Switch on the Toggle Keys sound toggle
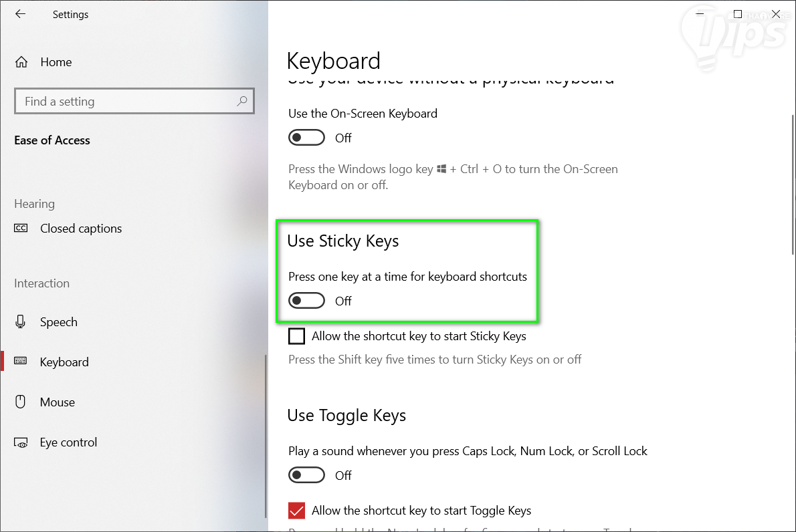This screenshot has height=532, width=796. click(x=306, y=475)
